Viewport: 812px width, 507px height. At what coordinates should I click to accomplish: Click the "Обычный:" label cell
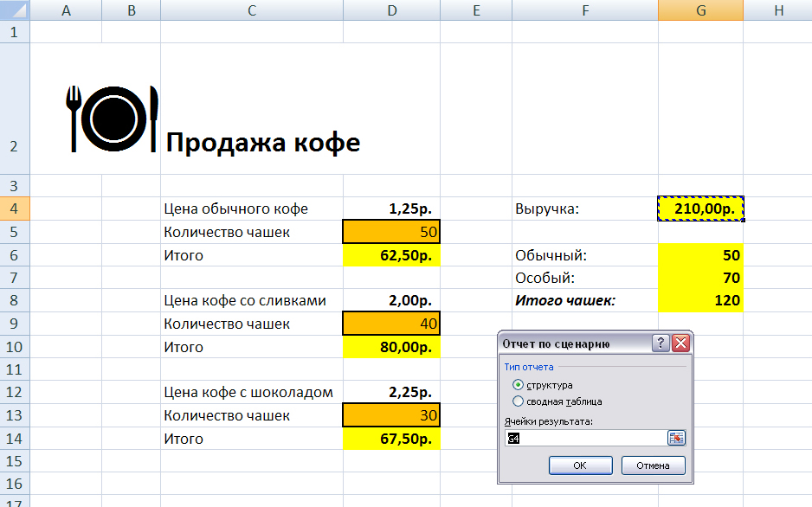[585, 255]
